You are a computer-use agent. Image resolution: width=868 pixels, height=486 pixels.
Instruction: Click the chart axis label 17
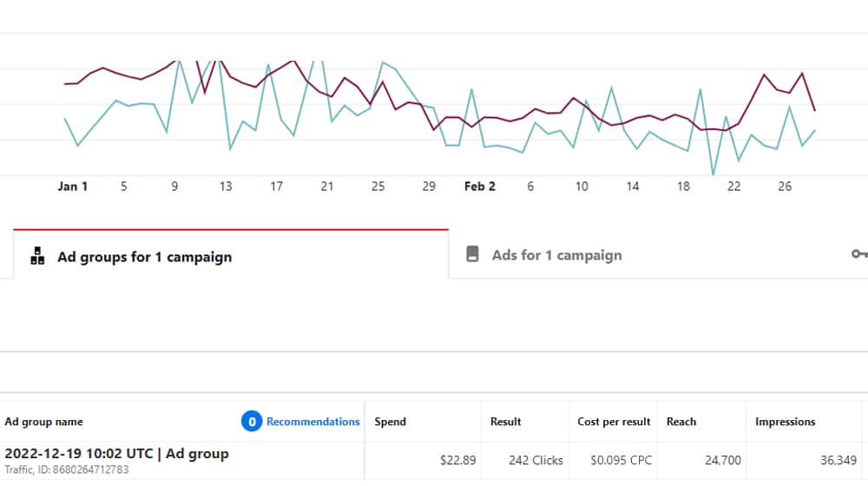[x=276, y=187]
